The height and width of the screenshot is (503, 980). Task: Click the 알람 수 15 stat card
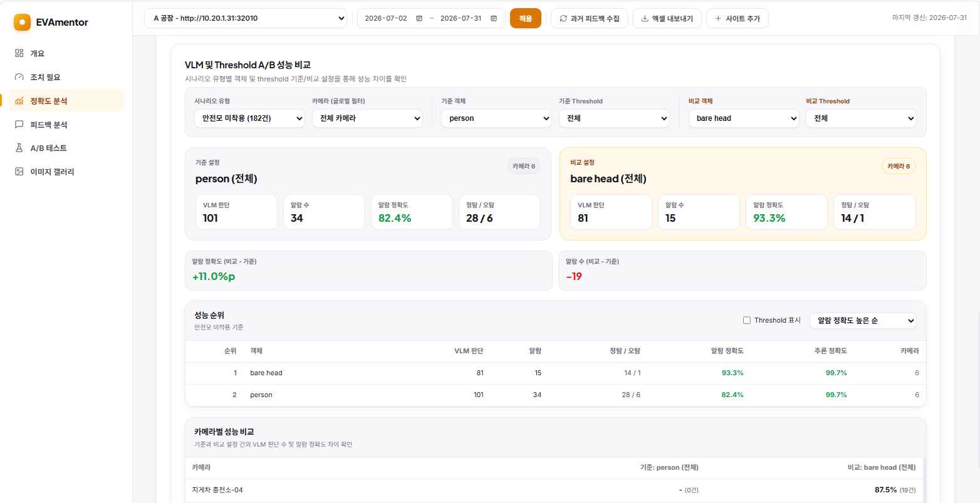[x=699, y=212]
